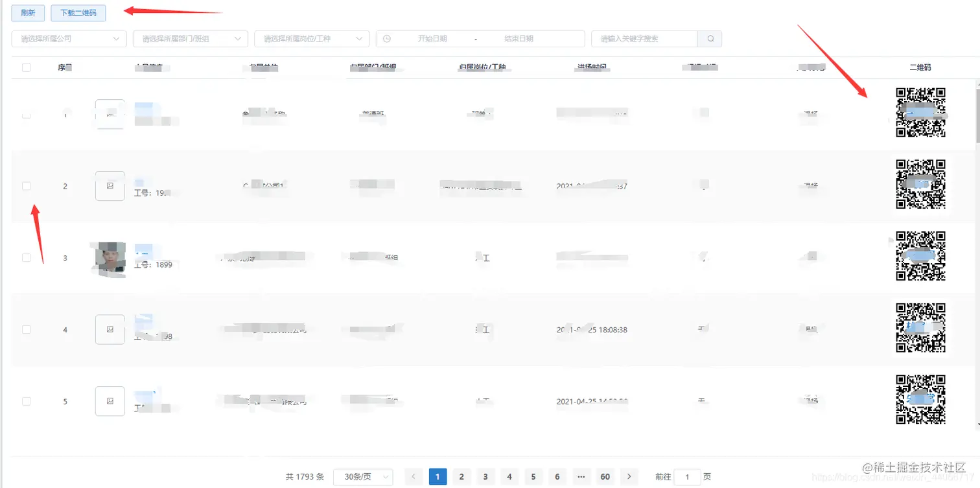Click the timestamp ending 18:08:38 in row 4

pos(592,330)
